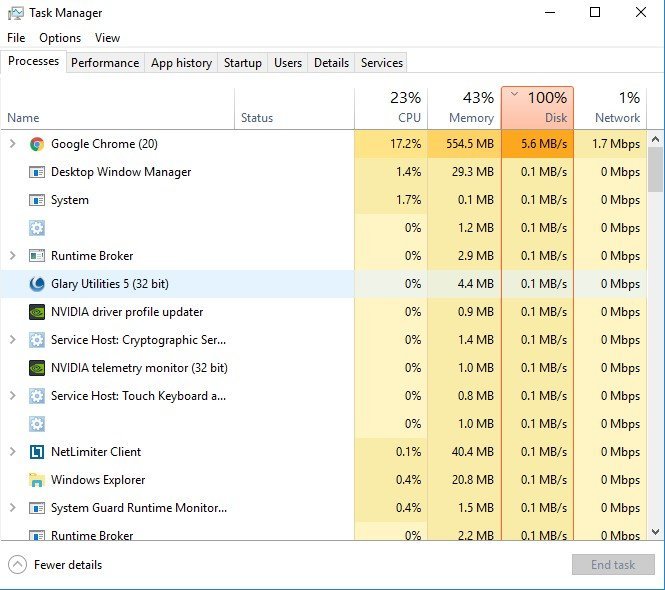
Task: Select the NetLimiter Client process name
Action: tap(96, 452)
